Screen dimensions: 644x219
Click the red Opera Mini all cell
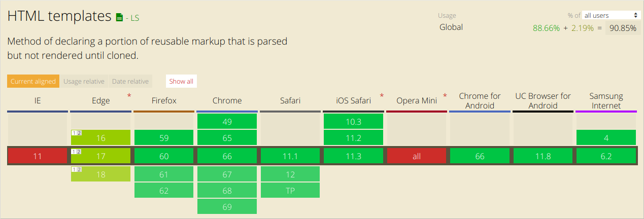417,156
